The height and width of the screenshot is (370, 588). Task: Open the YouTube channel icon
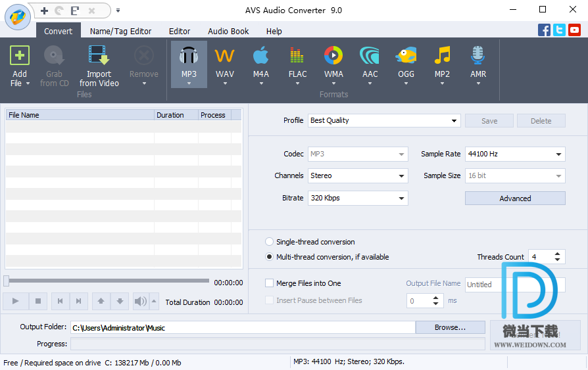(x=574, y=30)
